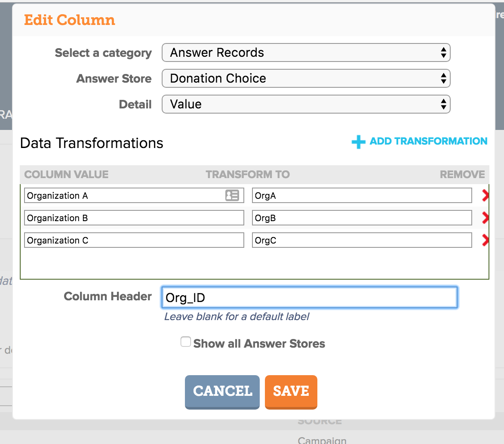This screenshot has width=504, height=444.
Task: Click the ADD TRANSFORMATION link
Action: [428, 141]
